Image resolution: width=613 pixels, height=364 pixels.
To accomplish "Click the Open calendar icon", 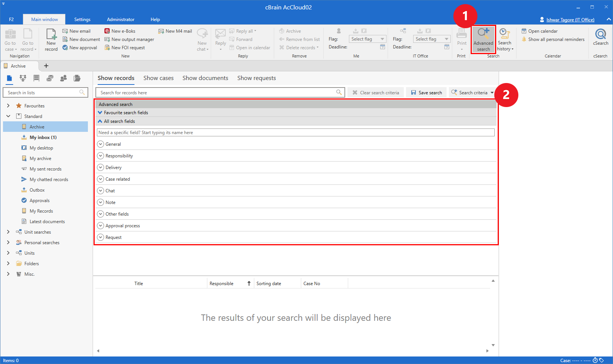I will coord(524,31).
